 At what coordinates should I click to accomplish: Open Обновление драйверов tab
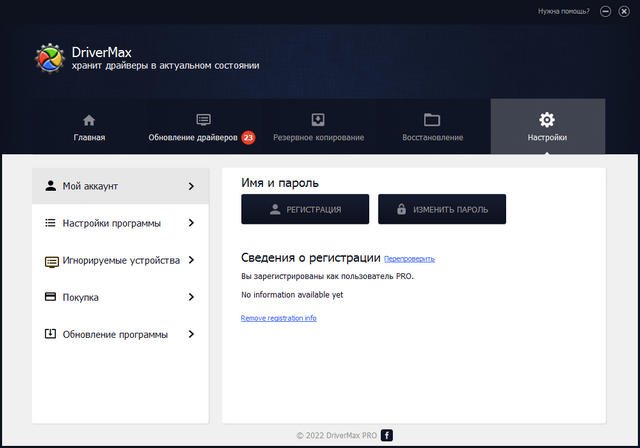(x=202, y=127)
